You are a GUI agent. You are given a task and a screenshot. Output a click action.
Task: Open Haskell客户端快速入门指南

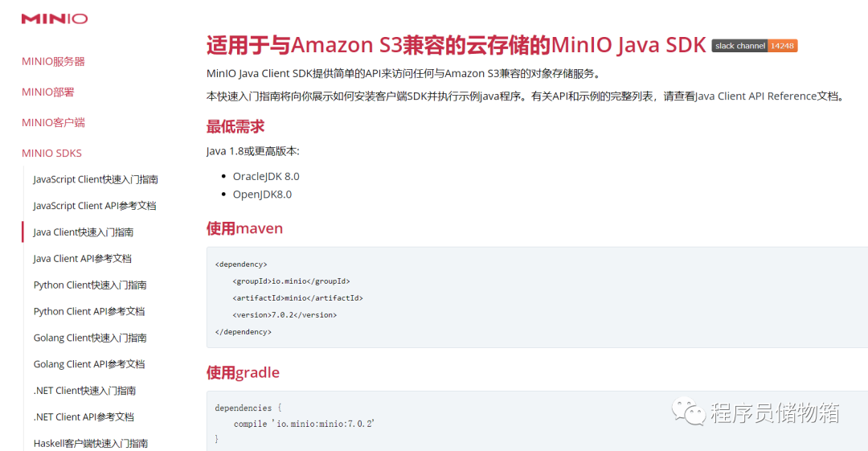(90, 443)
